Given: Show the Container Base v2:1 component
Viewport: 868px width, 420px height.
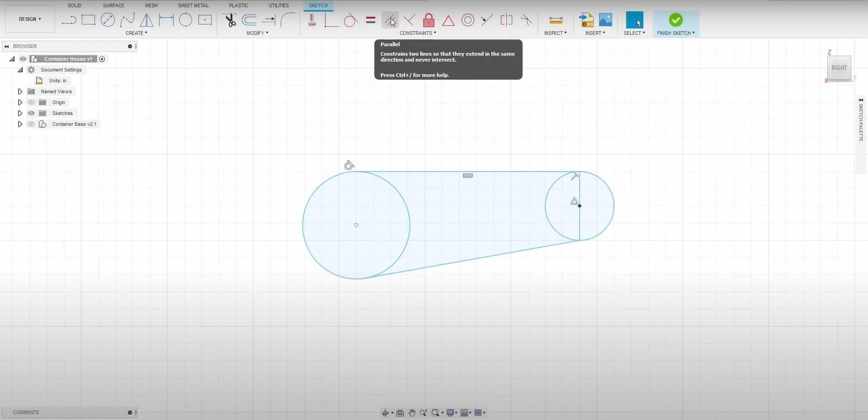Looking at the screenshot, I should click(x=31, y=124).
